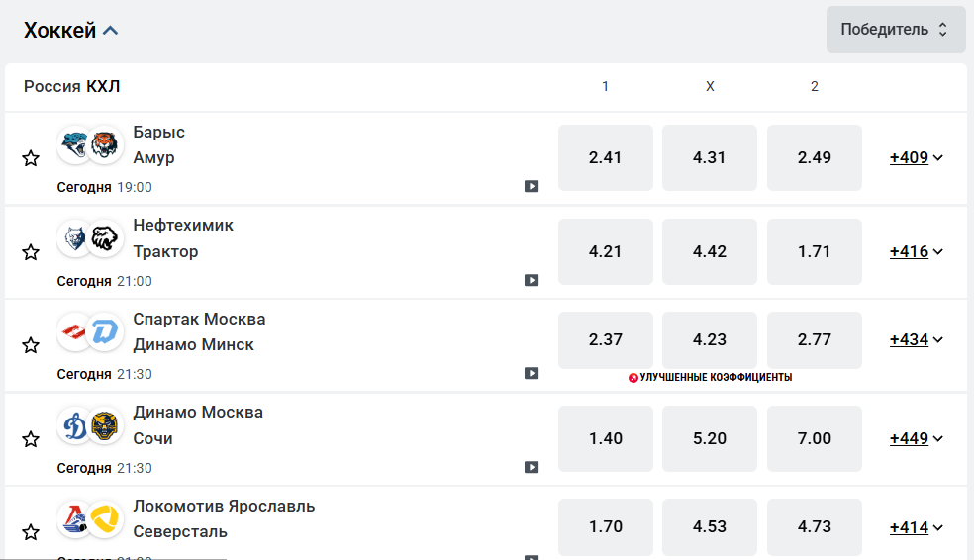
Task: Open the video stream icon for Нефтехимик – Трактор
Action: (x=532, y=280)
